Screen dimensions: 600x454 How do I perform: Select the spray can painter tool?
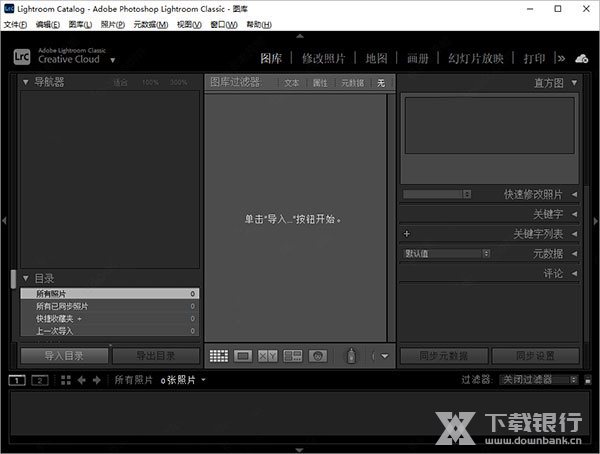coord(351,356)
